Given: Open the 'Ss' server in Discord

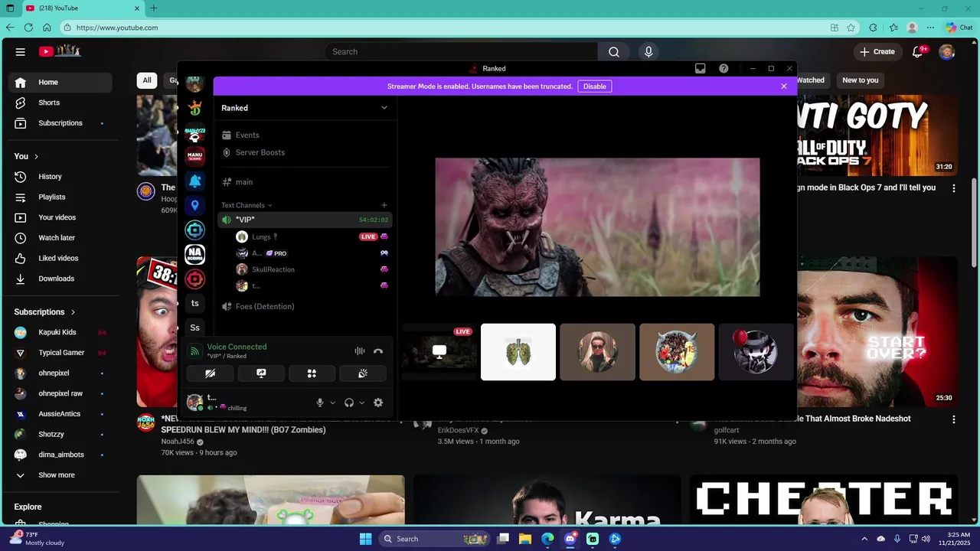Looking at the screenshot, I should [x=195, y=328].
